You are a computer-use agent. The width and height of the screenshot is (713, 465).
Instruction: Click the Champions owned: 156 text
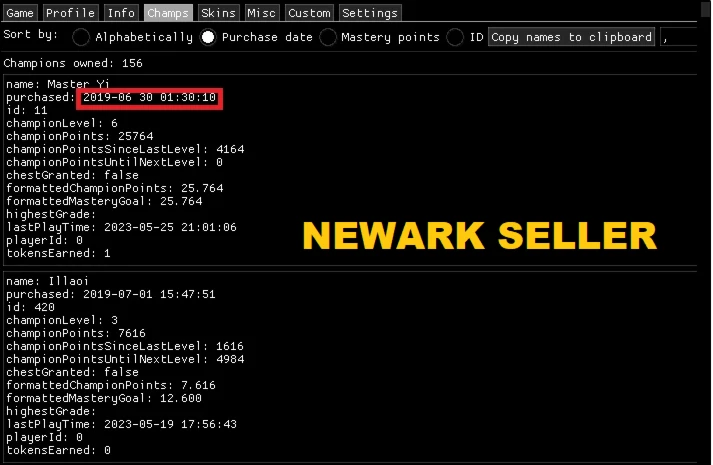(x=73, y=62)
